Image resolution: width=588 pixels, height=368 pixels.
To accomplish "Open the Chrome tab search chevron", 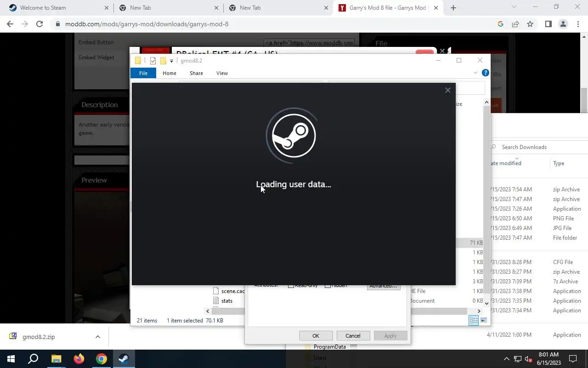I will click(x=514, y=7).
